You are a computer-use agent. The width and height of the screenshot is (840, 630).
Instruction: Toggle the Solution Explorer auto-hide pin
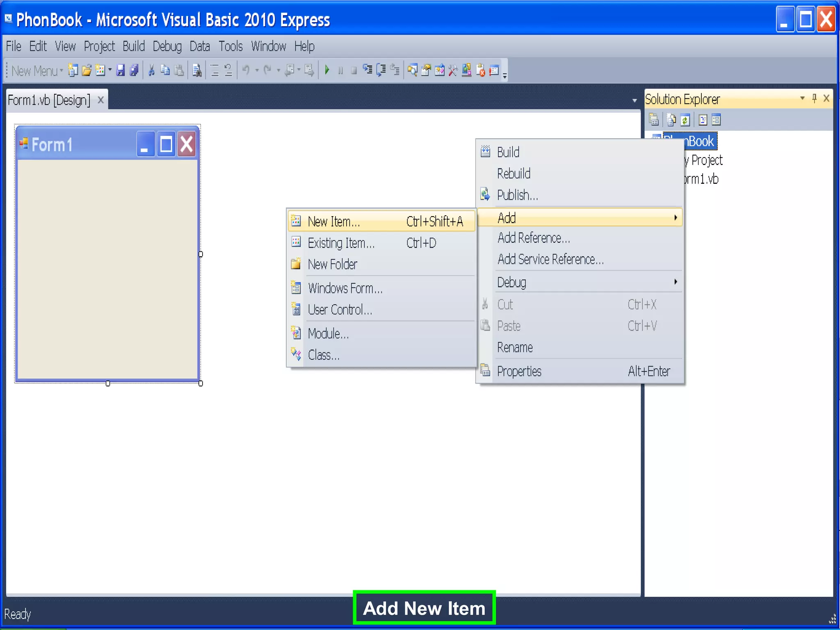814,98
